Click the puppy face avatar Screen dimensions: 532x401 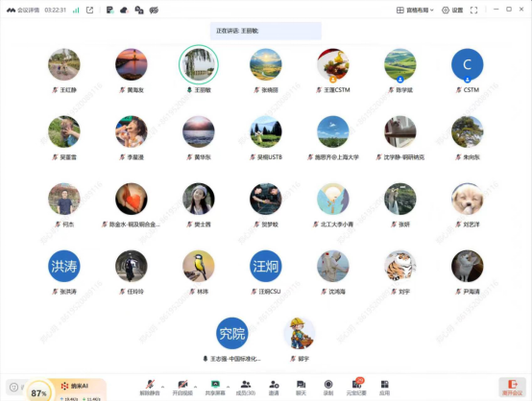click(x=468, y=199)
